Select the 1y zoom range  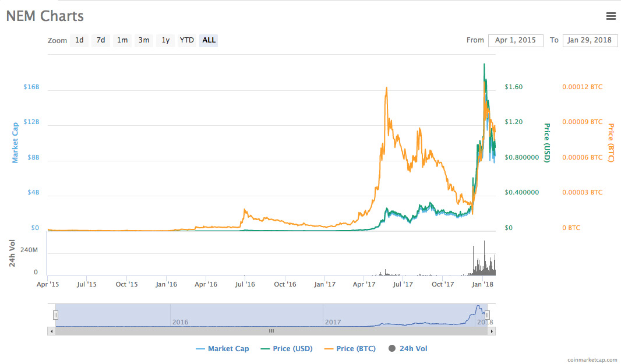tap(165, 40)
